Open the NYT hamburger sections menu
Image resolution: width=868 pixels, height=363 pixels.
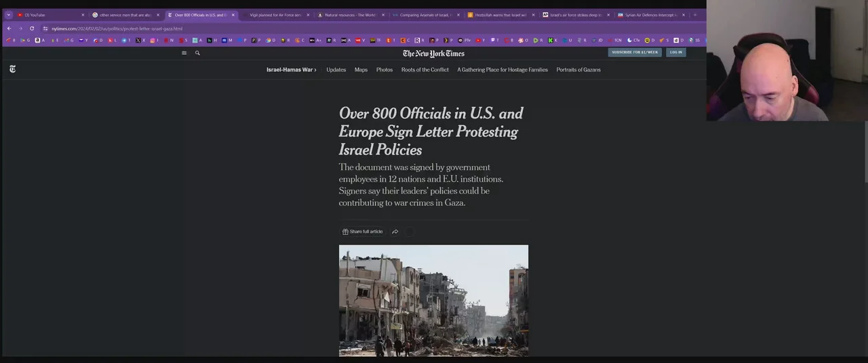pyautogui.click(x=184, y=53)
